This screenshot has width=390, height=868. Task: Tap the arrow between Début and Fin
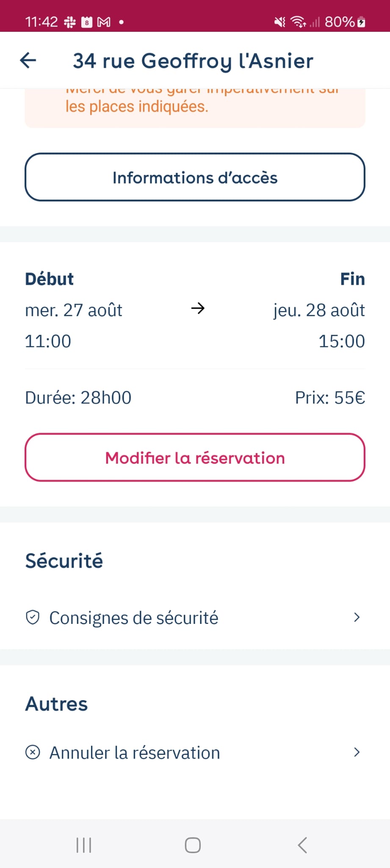click(198, 308)
